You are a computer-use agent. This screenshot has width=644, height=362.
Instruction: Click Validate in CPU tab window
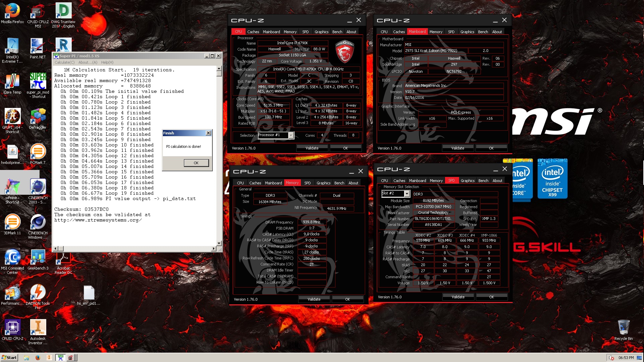tap(312, 148)
